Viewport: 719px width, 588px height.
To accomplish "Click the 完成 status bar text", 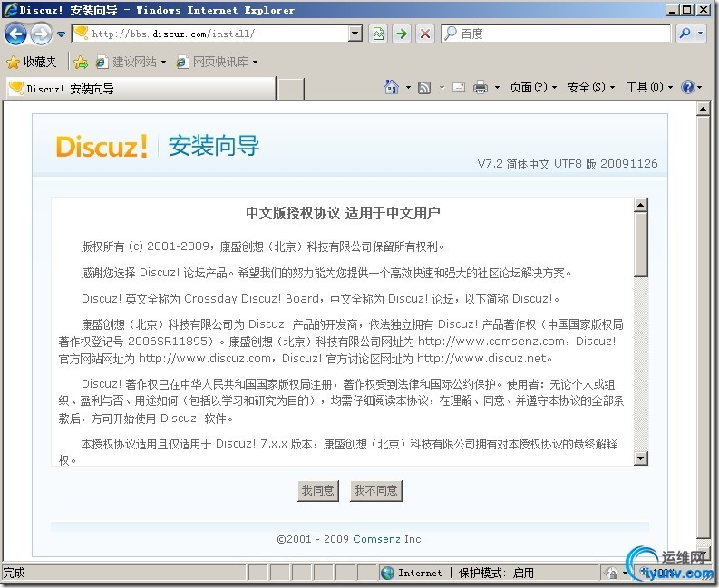I will click(x=14, y=573).
